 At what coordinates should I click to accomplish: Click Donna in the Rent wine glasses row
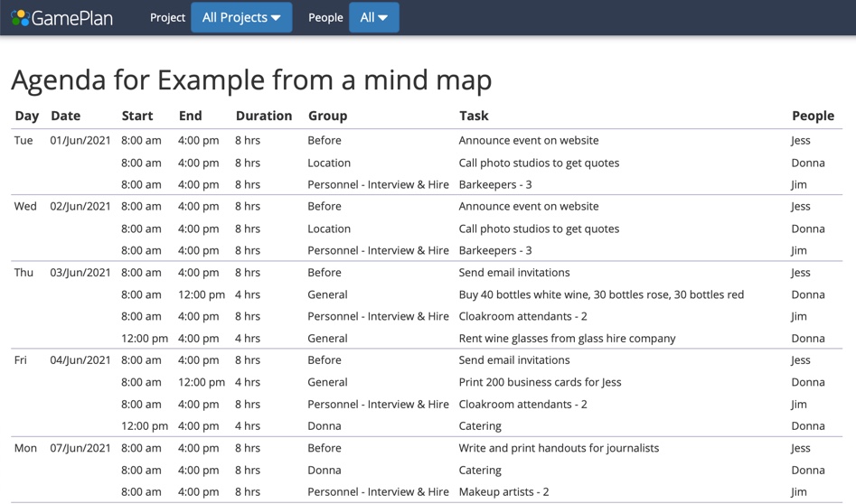click(x=808, y=339)
